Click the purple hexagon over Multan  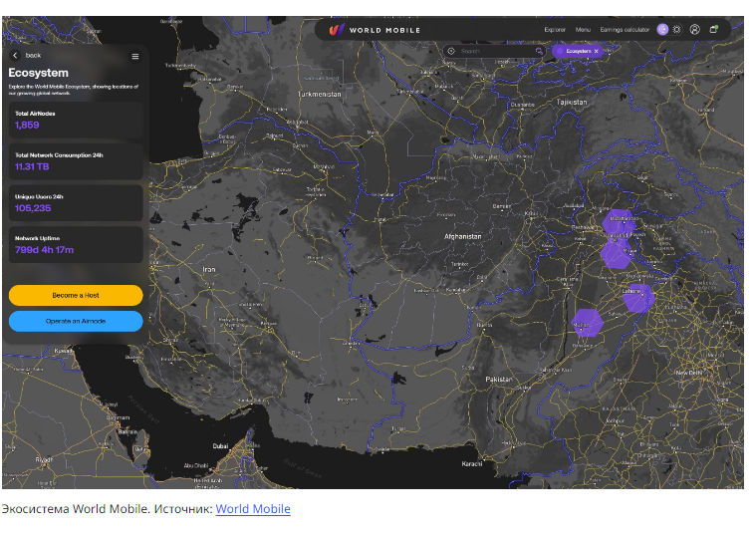(x=587, y=323)
